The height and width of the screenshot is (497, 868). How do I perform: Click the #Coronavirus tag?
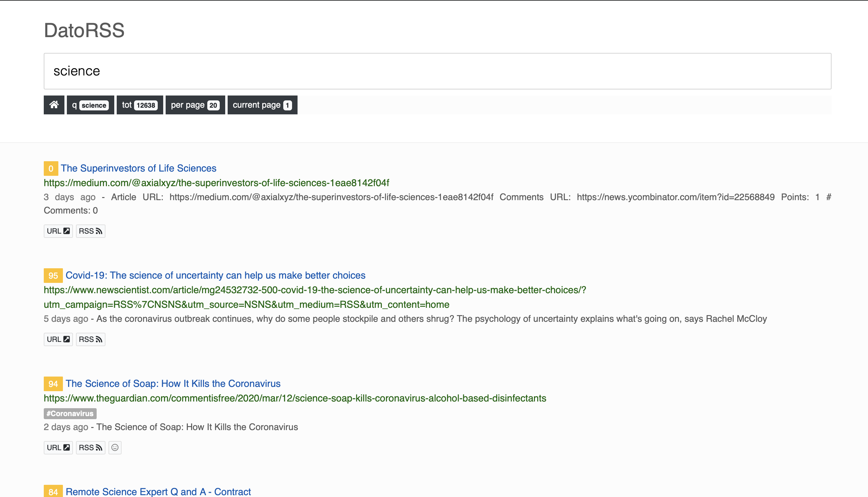tap(70, 413)
